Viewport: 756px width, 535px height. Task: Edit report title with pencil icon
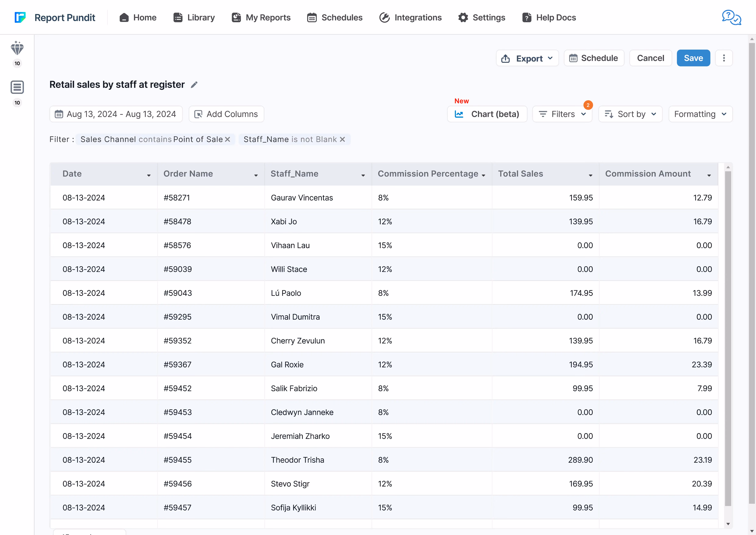(x=194, y=85)
